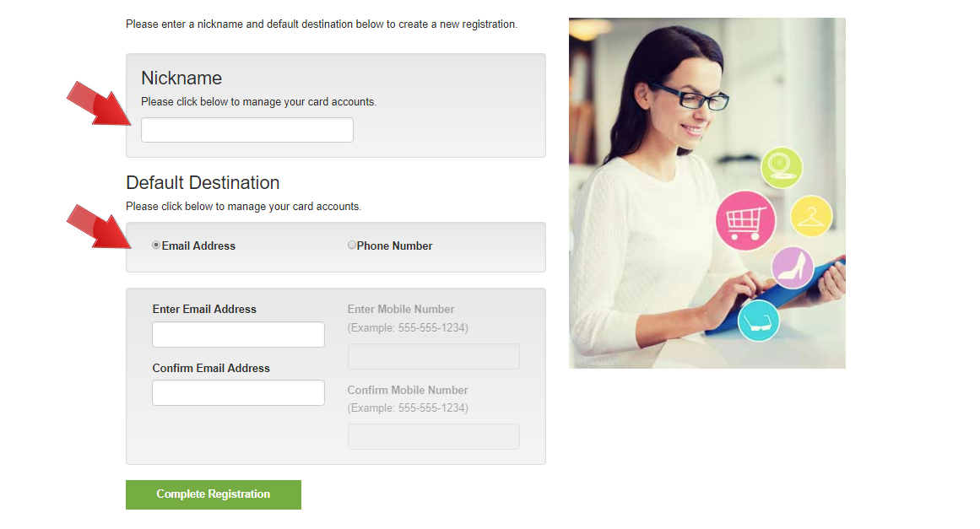Click the teal sunglasses icon
This screenshot has height=529, width=980.
(758, 321)
